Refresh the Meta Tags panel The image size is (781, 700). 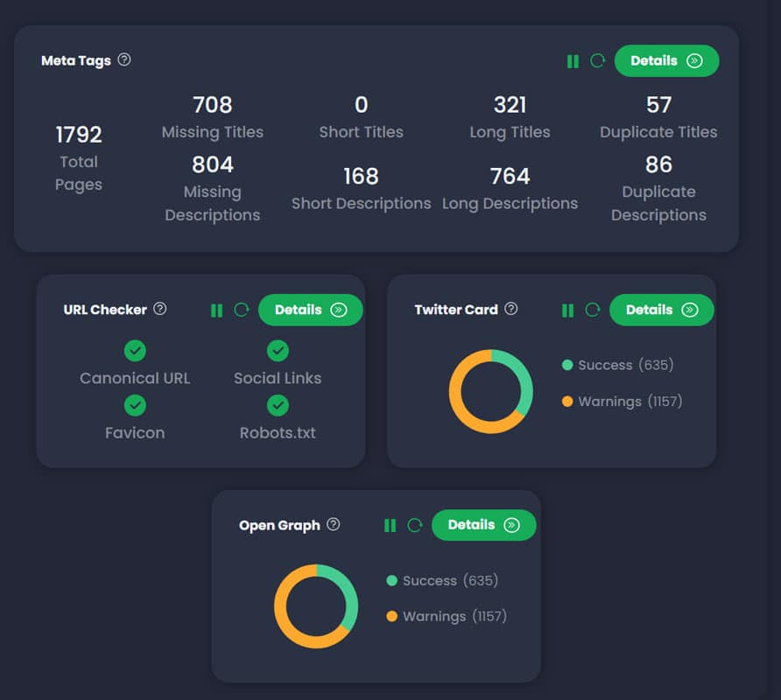[598, 61]
